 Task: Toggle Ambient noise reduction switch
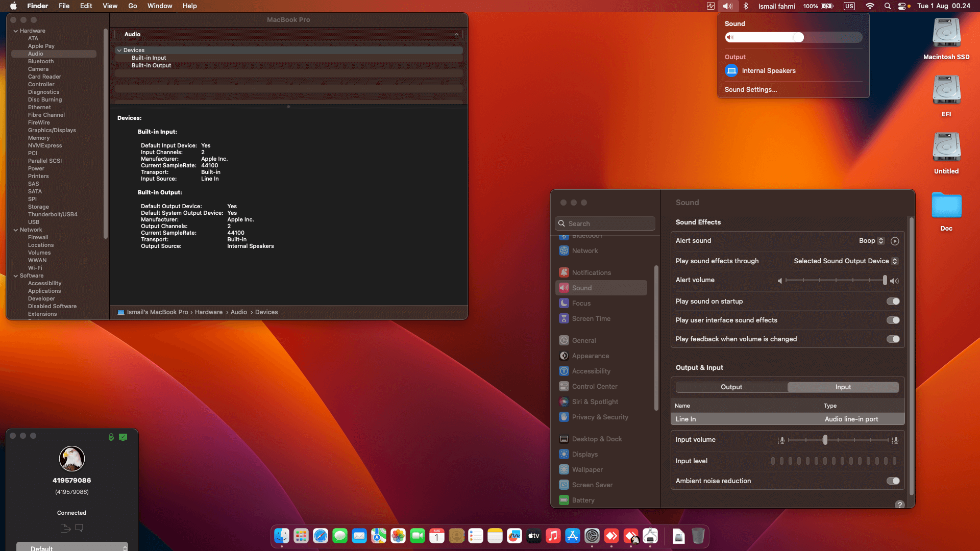coord(893,481)
